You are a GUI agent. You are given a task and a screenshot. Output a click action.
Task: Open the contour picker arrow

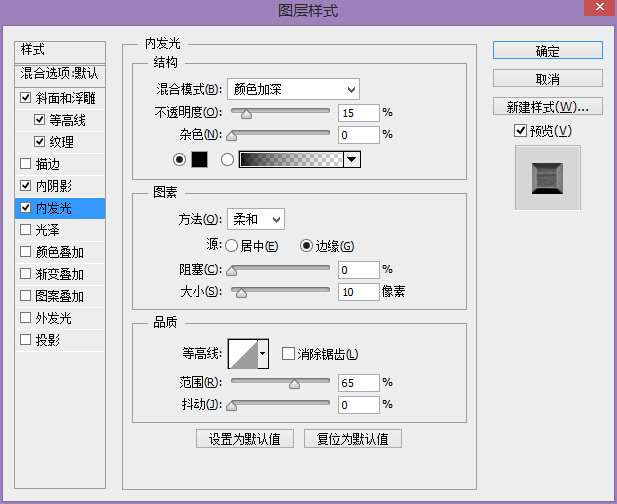point(263,353)
